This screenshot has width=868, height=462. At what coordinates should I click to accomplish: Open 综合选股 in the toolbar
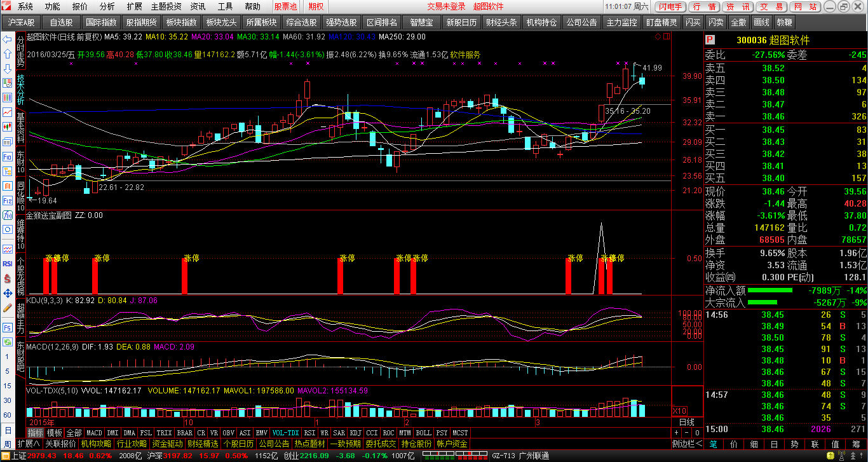point(302,22)
